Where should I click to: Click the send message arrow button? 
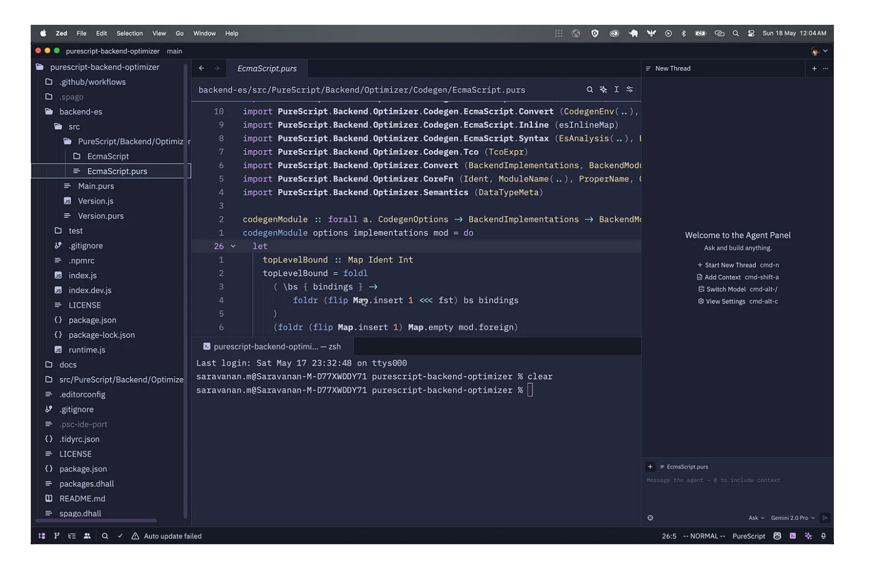point(825,518)
